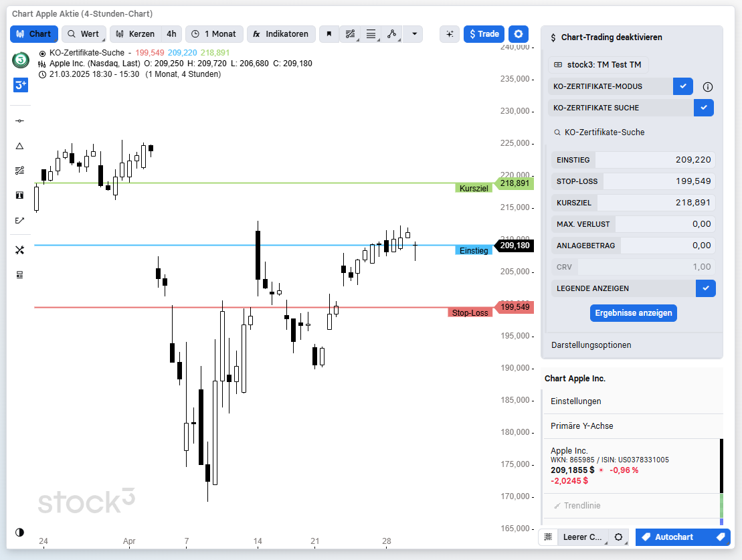Select the triangle shape tool
742x560 pixels.
[x=19, y=147]
